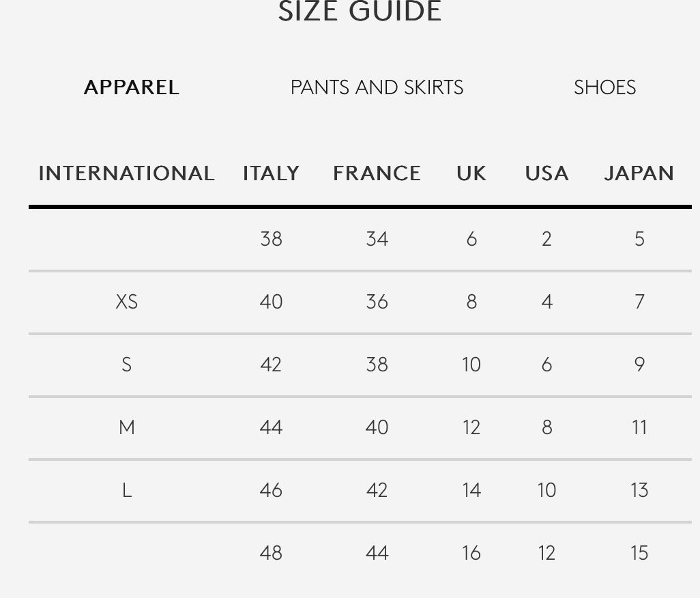Screen dimensions: 700x598
Task: Click the International column header
Action: (x=127, y=173)
